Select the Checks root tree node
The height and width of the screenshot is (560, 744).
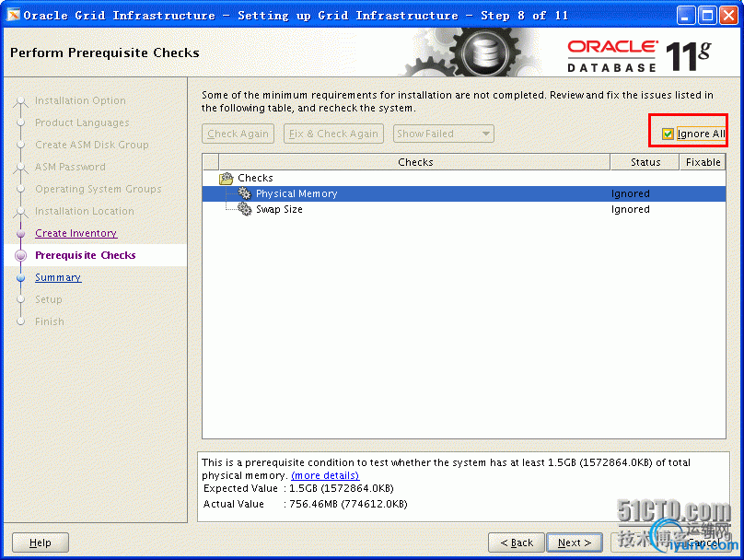[255, 178]
